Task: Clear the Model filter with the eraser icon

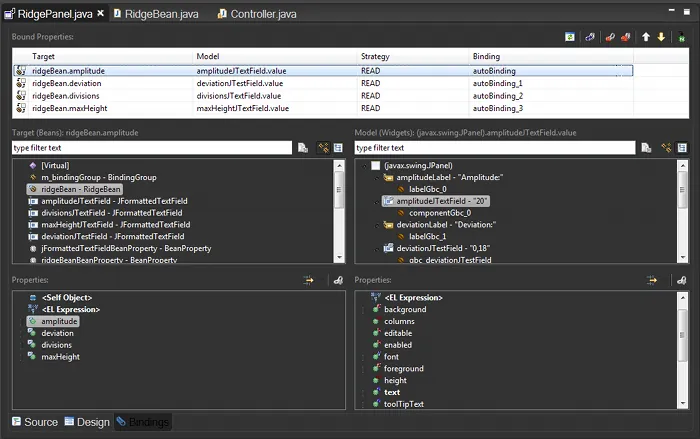Action: click(x=646, y=148)
